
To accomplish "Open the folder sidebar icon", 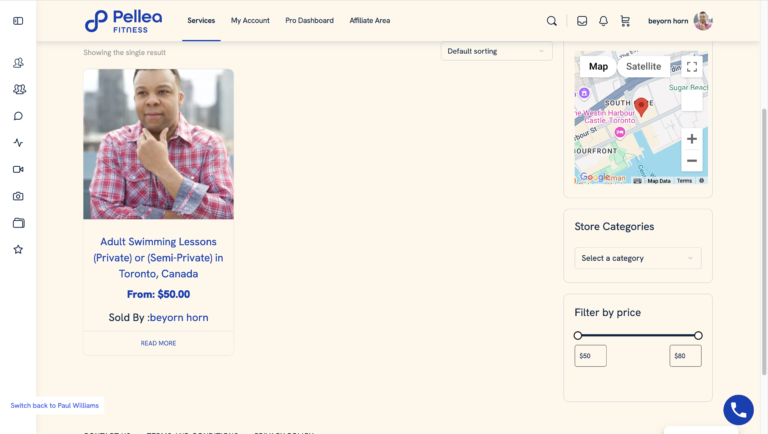I will [19, 223].
